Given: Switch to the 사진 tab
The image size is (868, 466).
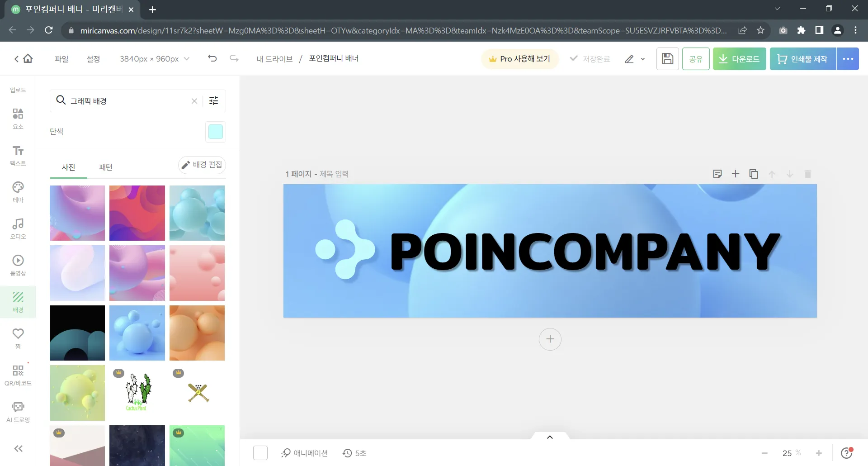Looking at the screenshot, I should click(x=68, y=167).
